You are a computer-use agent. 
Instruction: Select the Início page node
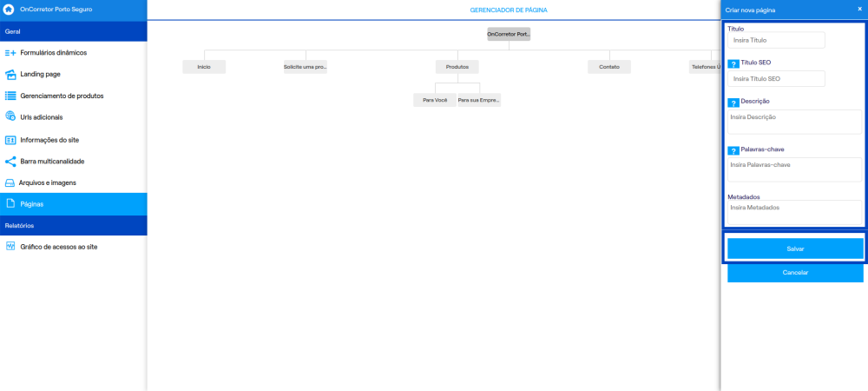[204, 67]
